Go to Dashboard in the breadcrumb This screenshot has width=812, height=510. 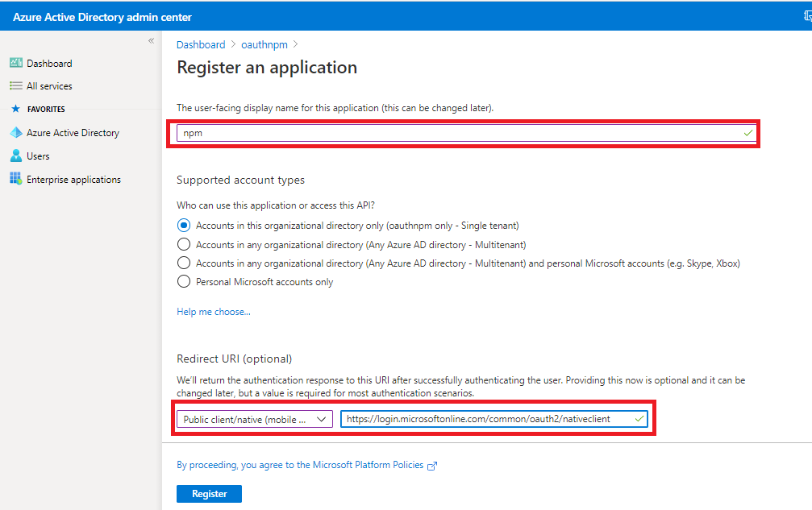tap(201, 45)
